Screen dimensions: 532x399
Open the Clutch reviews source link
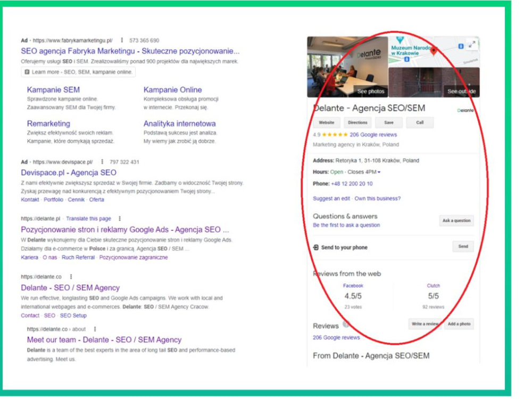[433, 286]
